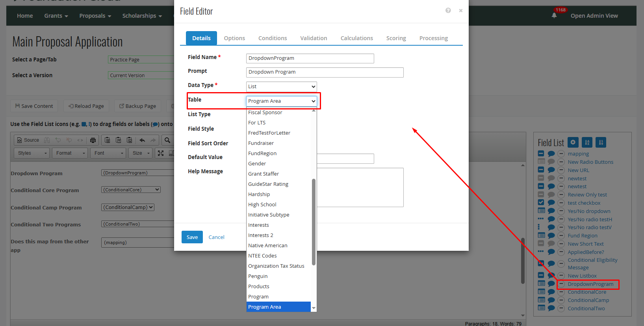Maximize the content editor

pyautogui.click(x=161, y=153)
